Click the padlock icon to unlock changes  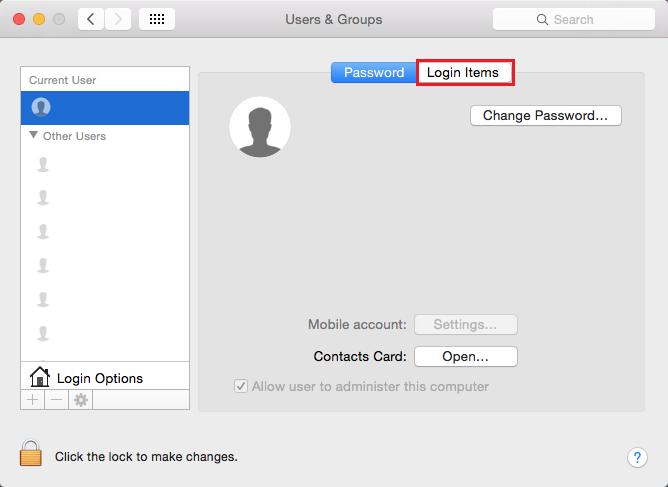[x=31, y=453]
